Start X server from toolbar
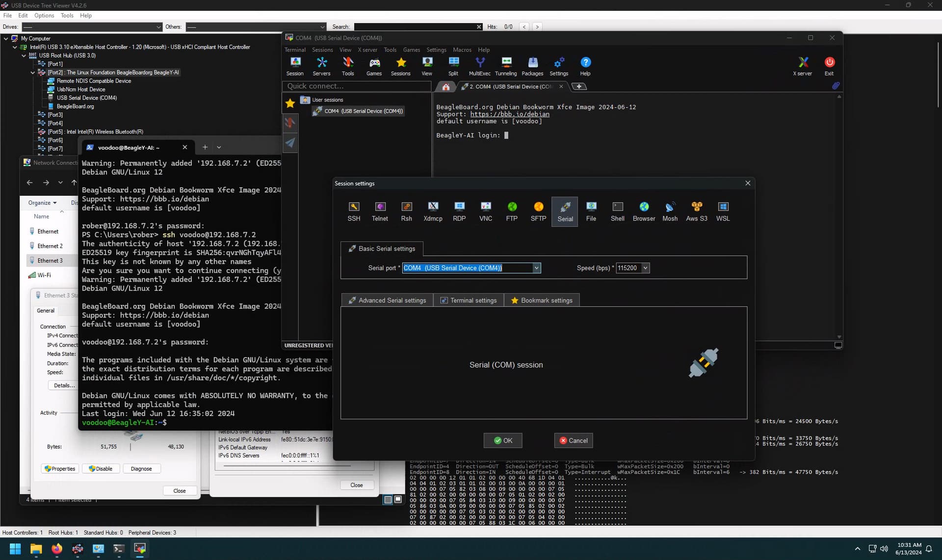942x560 pixels. click(802, 66)
